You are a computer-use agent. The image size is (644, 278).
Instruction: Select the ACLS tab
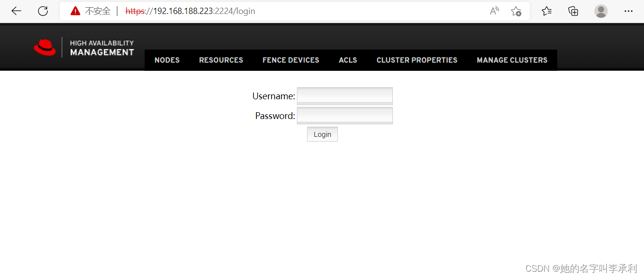348,60
